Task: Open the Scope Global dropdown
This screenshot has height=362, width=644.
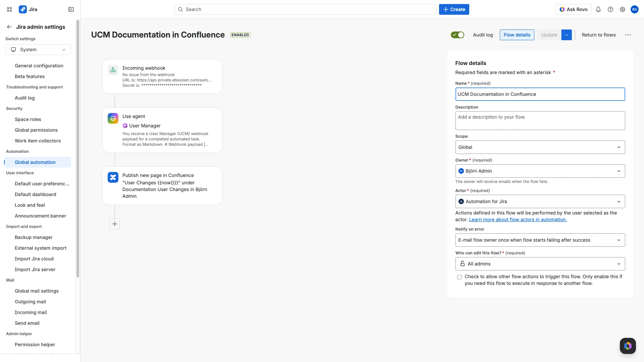Action: [x=540, y=147]
